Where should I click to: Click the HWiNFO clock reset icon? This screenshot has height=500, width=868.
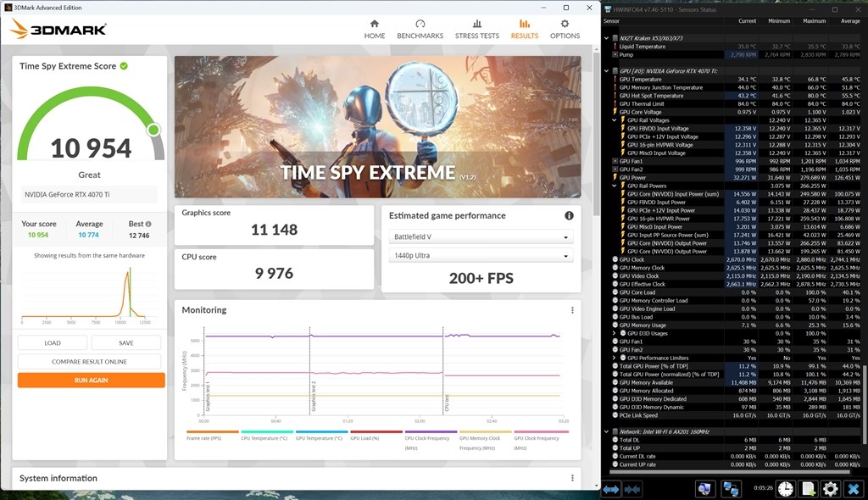(785, 488)
